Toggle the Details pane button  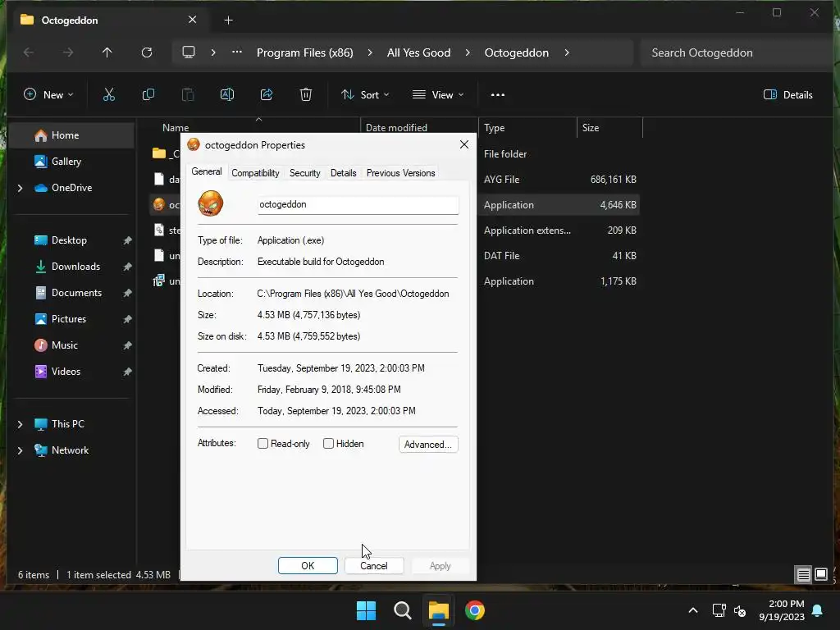pos(788,95)
